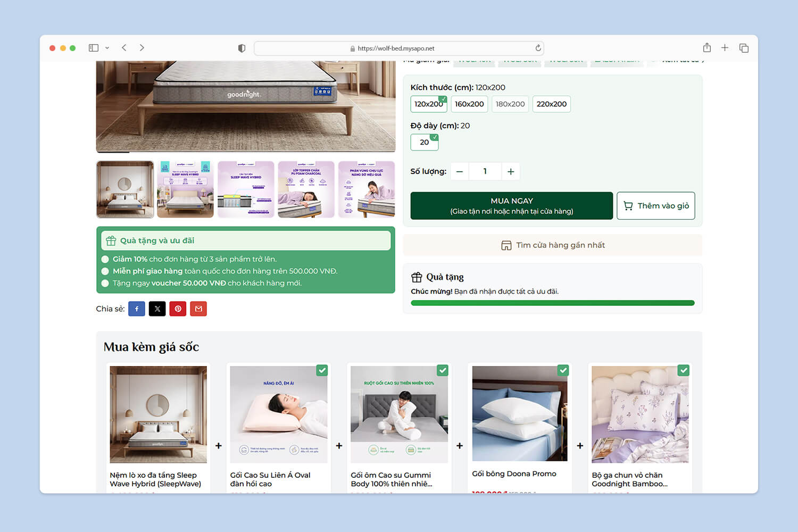The image size is (798, 532).
Task: Open the bedroom mattress thumbnail
Action: 125,189
